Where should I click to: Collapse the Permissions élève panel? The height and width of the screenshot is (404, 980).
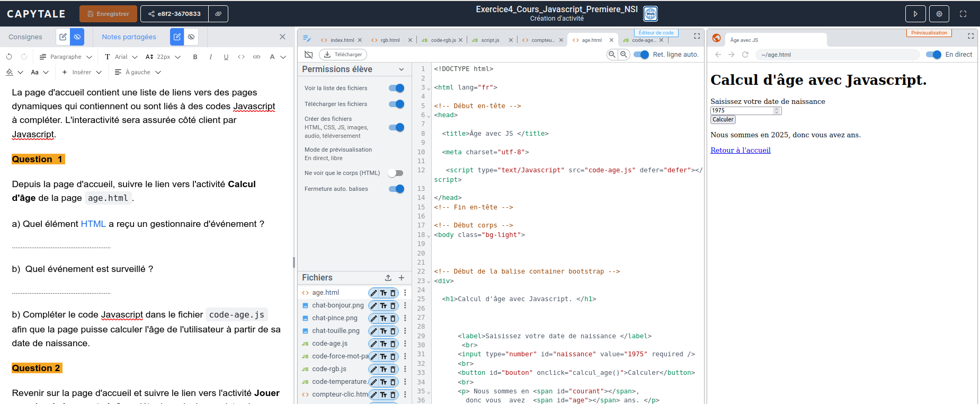click(x=402, y=69)
